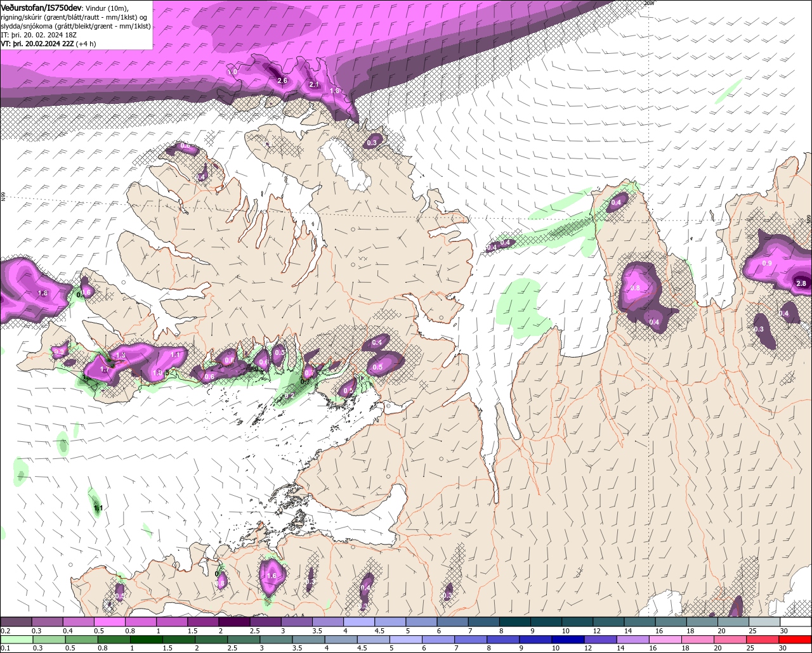The height and width of the screenshot is (653, 812).
Task: Click the 'Veðurstofan/IS750dev' title text
Action: (41, 7)
